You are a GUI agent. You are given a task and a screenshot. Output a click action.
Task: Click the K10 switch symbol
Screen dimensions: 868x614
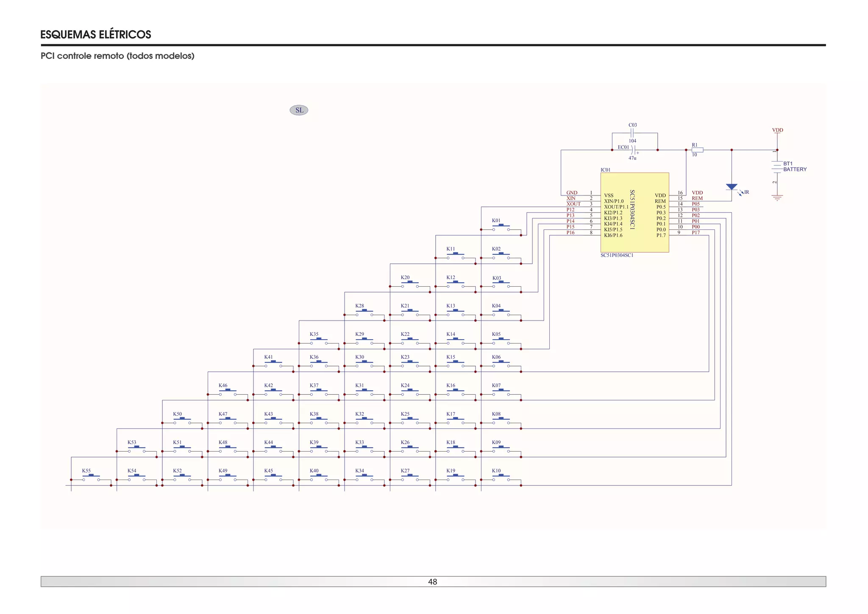[501, 478]
